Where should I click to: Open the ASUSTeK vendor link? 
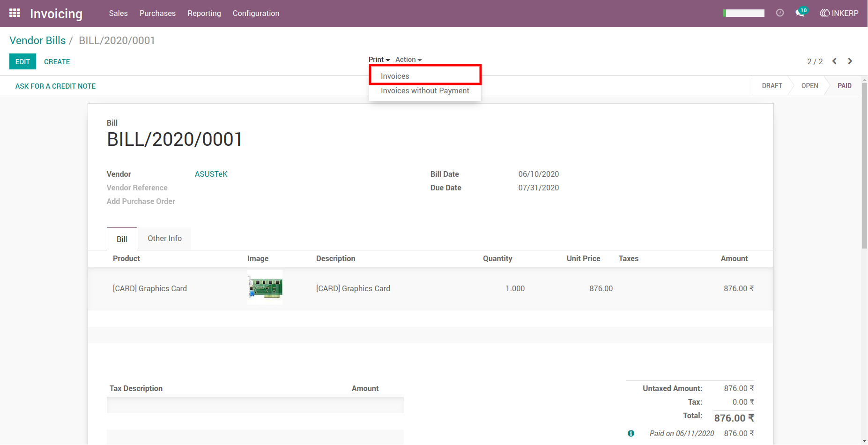click(x=211, y=174)
